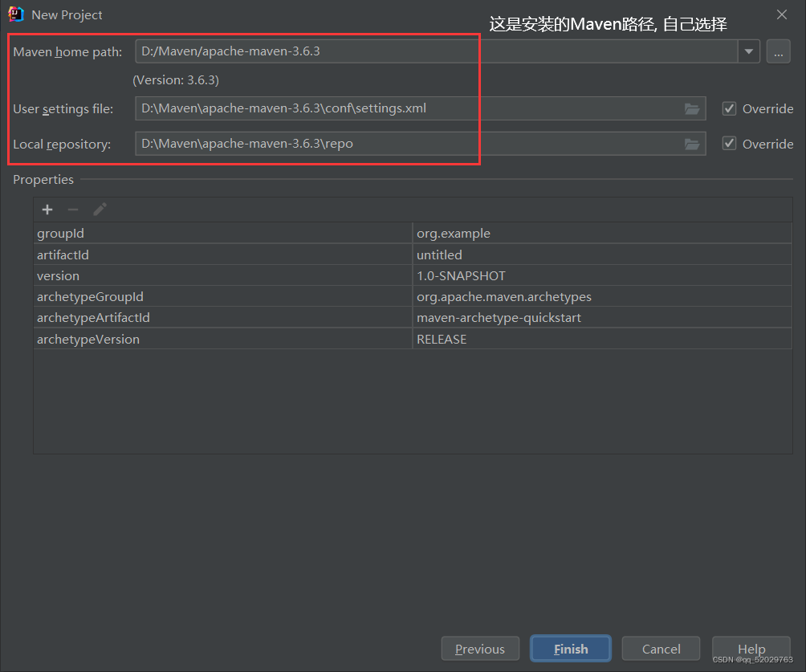Click the Finish button
This screenshot has width=806, height=672.
point(571,649)
